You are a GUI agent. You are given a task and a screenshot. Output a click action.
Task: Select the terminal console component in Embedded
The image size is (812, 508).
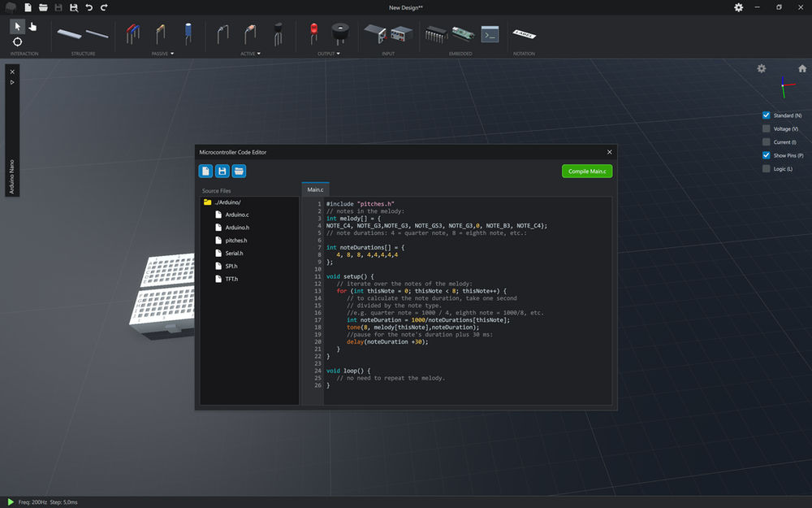(488, 34)
